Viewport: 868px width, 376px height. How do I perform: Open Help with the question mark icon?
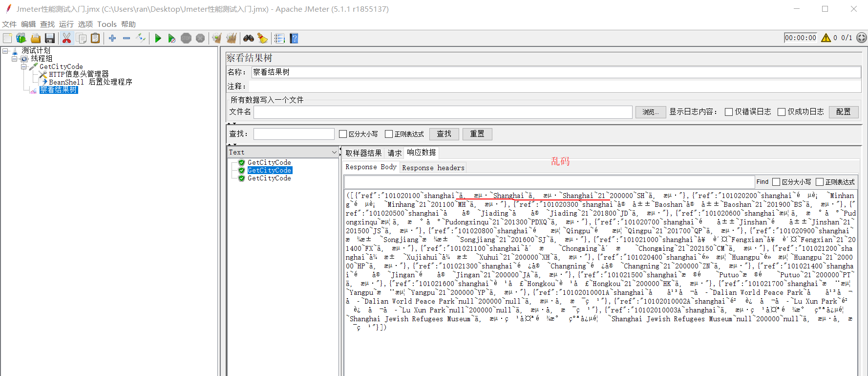point(294,38)
